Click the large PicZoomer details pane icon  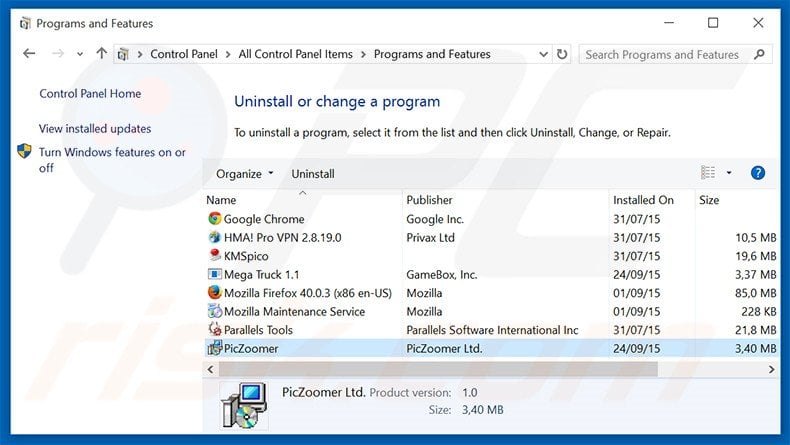tap(244, 406)
